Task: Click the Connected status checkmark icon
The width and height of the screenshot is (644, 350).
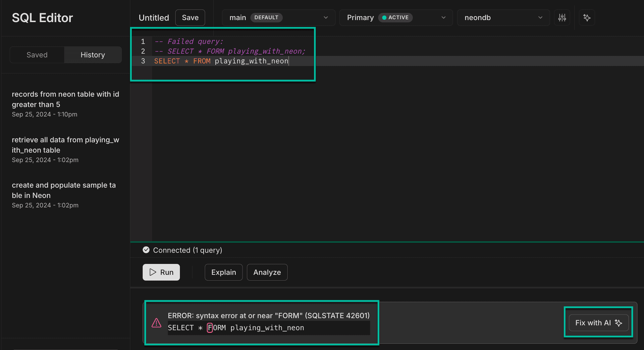Action: pos(146,250)
